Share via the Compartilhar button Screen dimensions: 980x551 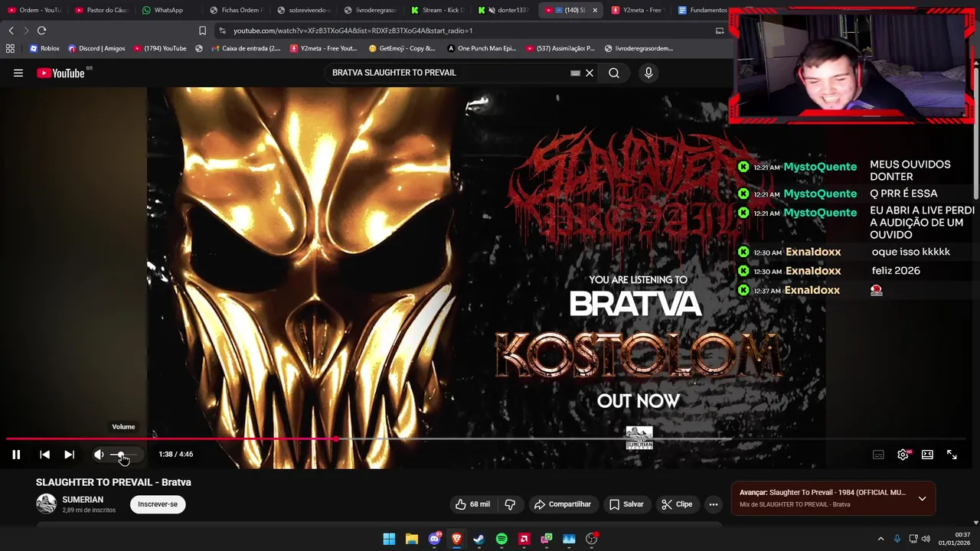point(563,504)
